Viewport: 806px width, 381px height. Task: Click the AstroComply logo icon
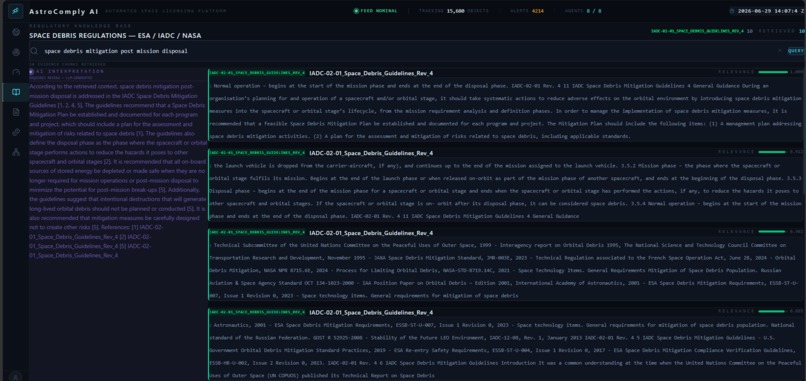(x=15, y=11)
